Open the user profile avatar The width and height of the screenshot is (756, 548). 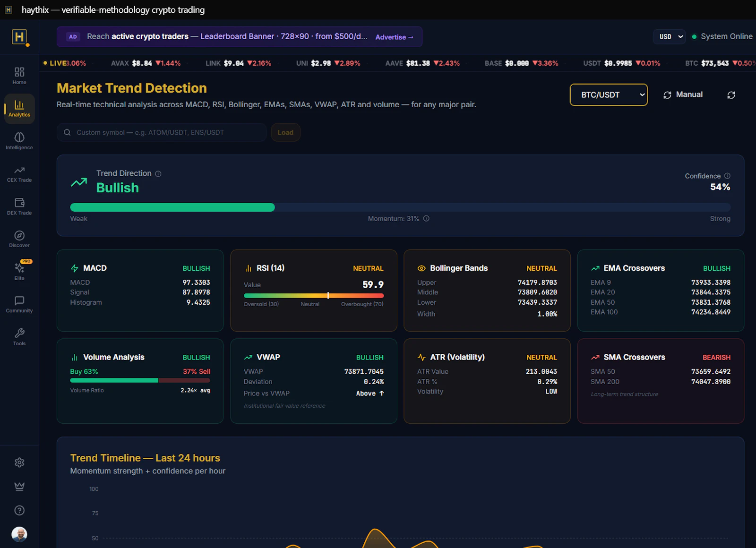(x=19, y=534)
